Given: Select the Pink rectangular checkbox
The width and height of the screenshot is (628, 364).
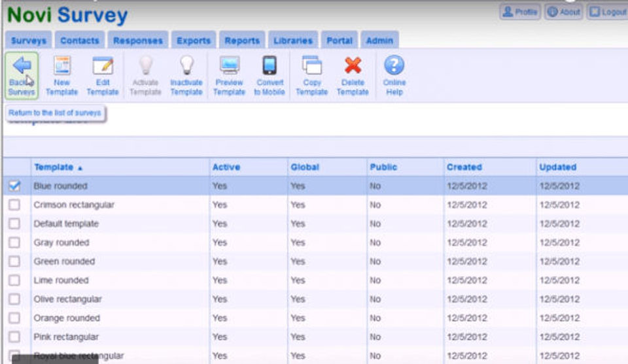Looking at the screenshot, I should [14, 337].
